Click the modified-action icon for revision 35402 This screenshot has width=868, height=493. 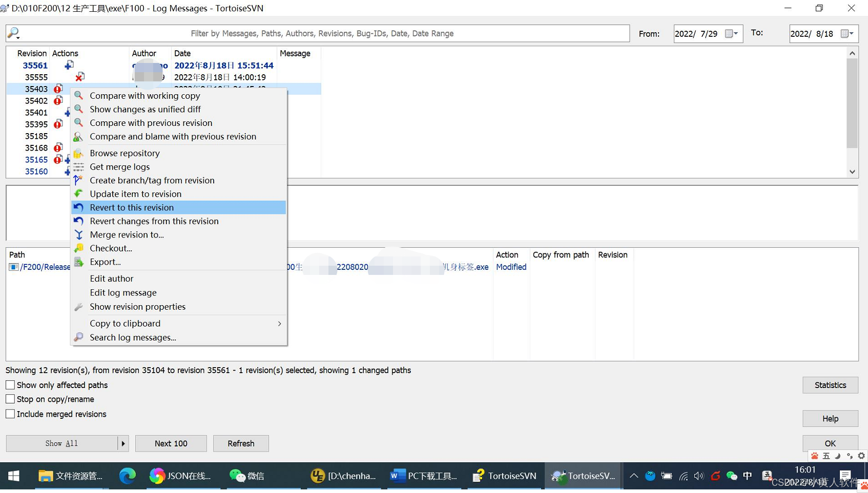58,100
